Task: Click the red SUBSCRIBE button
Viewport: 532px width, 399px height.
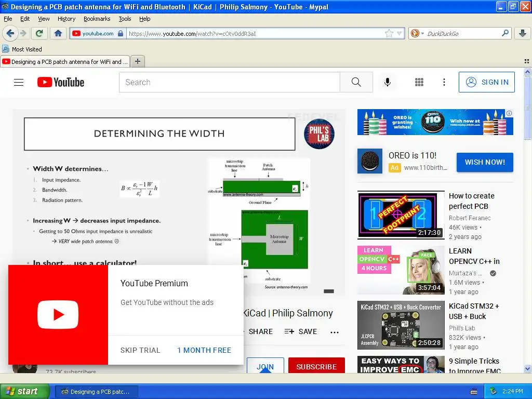Action: (x=316, y=365)
